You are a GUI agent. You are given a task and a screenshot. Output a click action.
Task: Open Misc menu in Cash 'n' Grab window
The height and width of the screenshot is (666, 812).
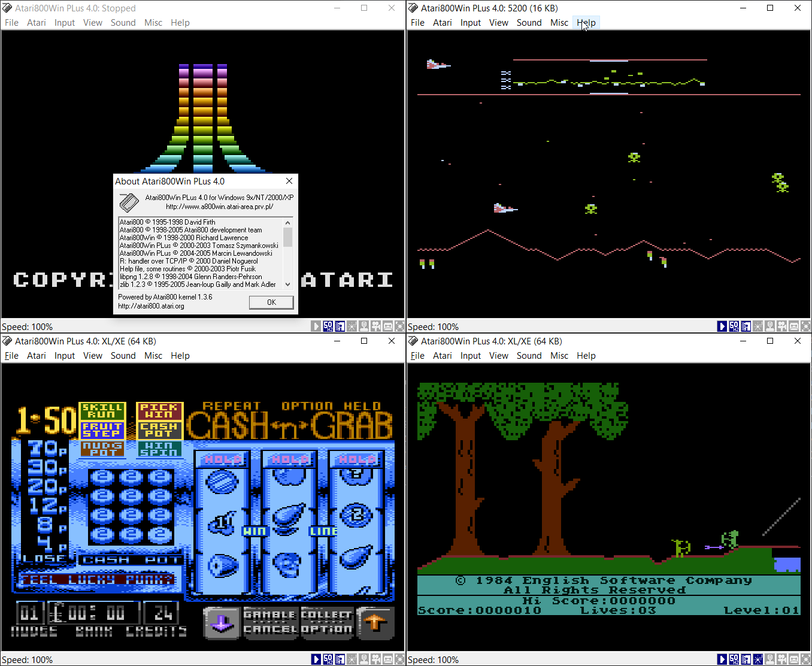point(153,356)
